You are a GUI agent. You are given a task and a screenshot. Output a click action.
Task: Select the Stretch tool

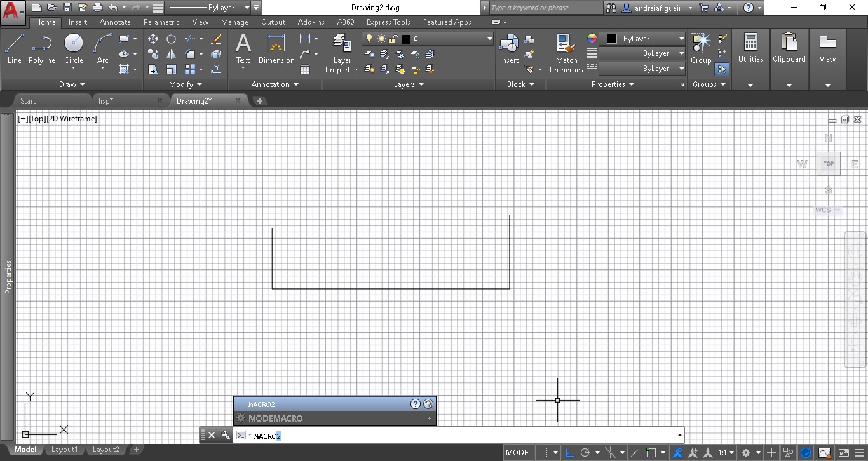[153, 69]
